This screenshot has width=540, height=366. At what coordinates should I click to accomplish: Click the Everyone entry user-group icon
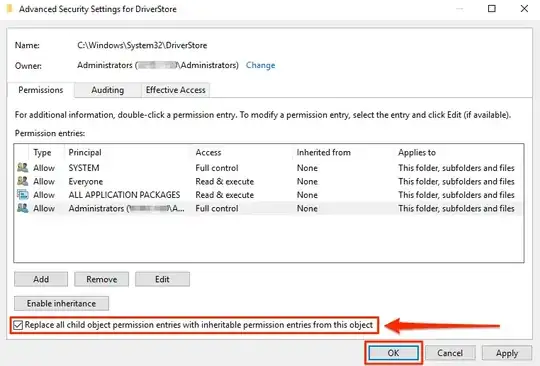click(x=23, y=181)
